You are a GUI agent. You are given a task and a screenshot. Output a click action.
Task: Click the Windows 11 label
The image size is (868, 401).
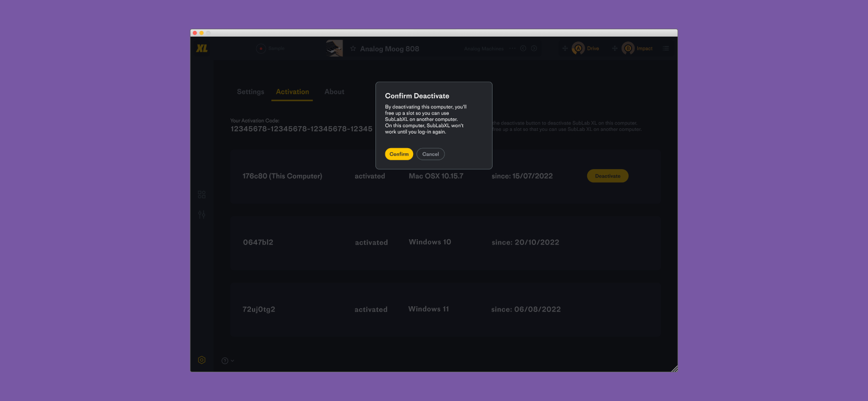429,309
